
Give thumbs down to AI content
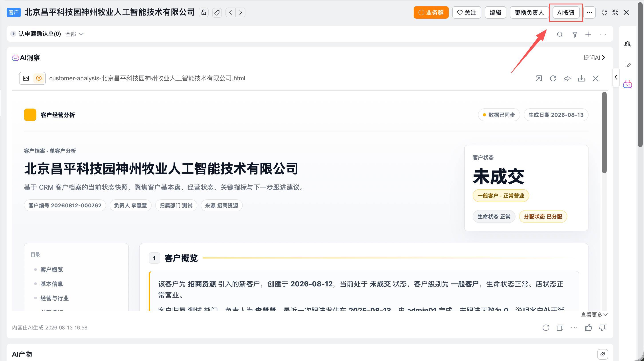[603, 328]
